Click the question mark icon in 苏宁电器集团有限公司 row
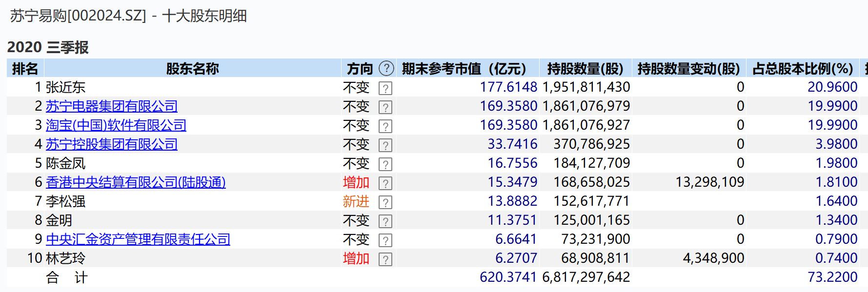 pos(385,107)
